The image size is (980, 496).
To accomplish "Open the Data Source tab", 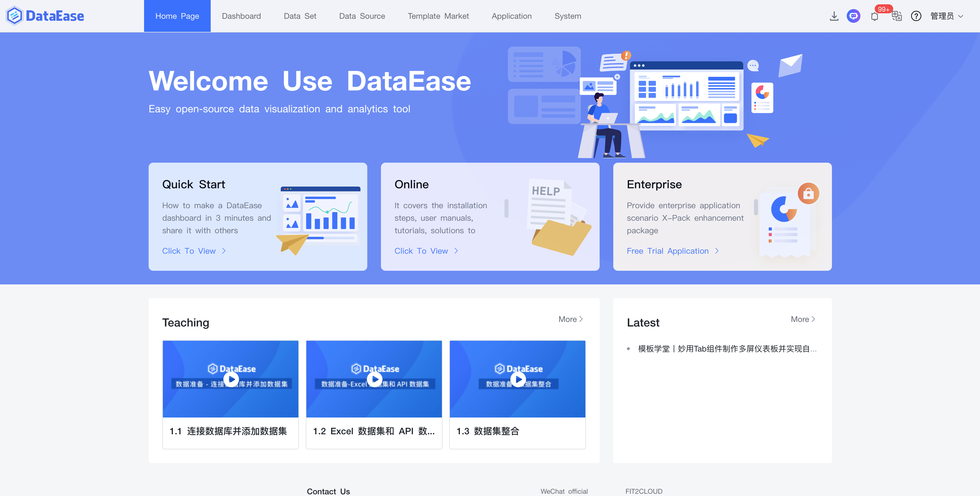I will coord(362,16).
